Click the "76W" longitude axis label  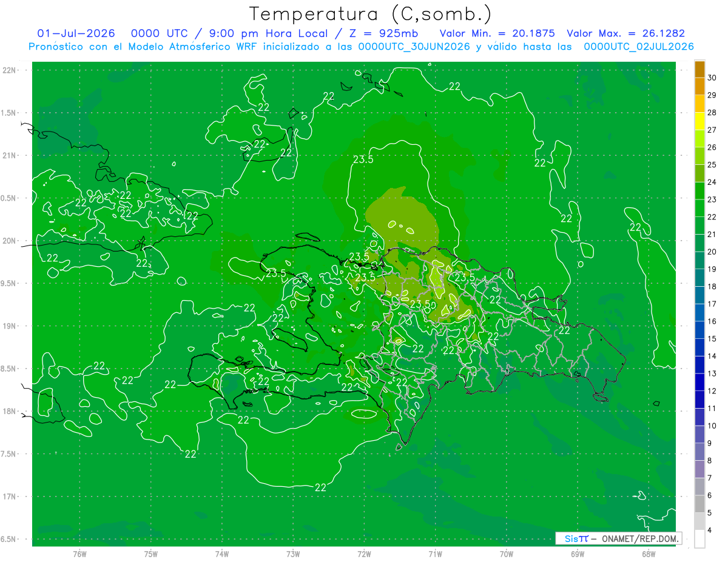coord(79,554)
